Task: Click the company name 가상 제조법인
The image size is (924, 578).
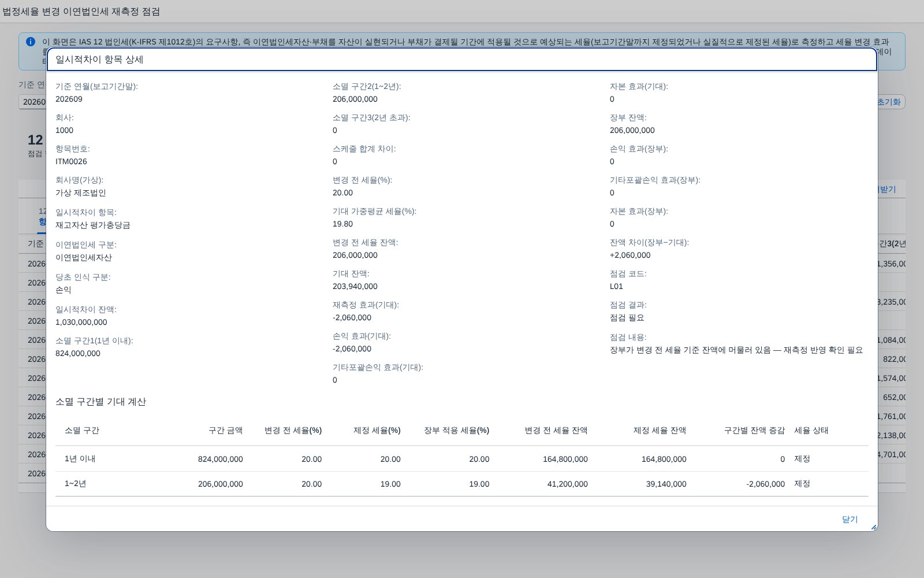Action: 80,192
